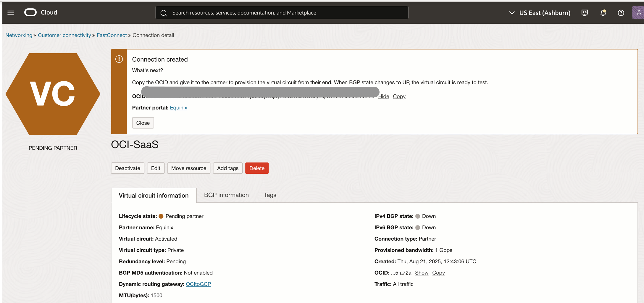644x303 pixels.
Task: Open the Cloud Shell developer tools icon
Action: click(585, 13)
